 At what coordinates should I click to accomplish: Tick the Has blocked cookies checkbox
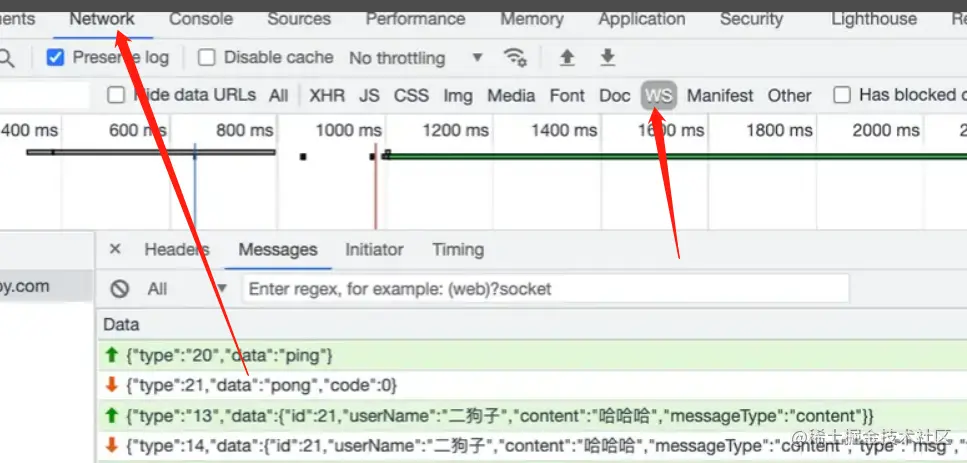tap(842, 95)
